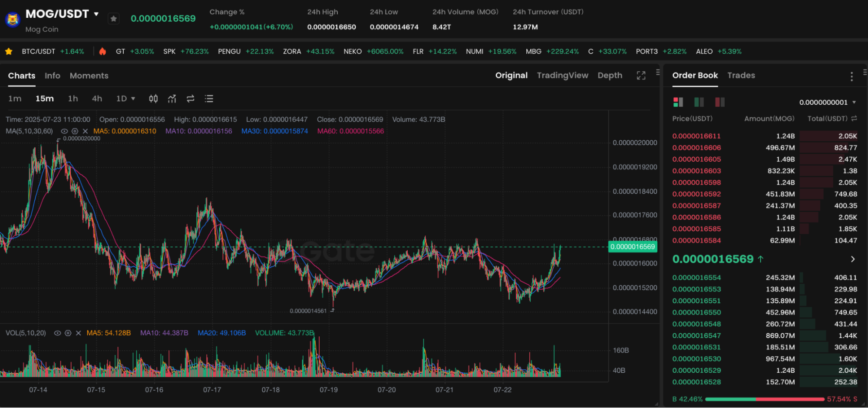
Task: Open the Moments tab
Action: tap(89, 76)
